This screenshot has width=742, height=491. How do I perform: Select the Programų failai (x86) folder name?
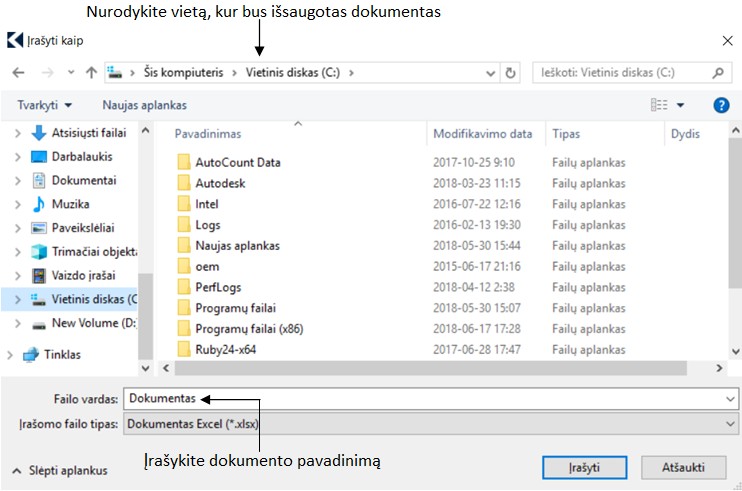coord(249,329)
